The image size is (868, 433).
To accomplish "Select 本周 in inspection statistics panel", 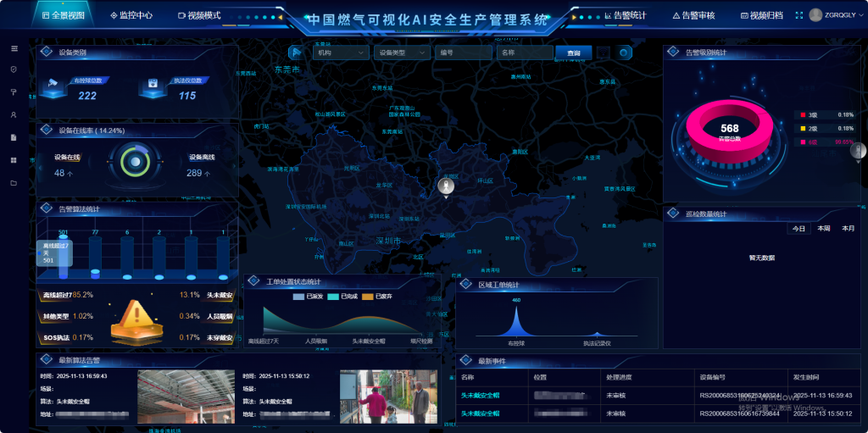I will 823,229.
